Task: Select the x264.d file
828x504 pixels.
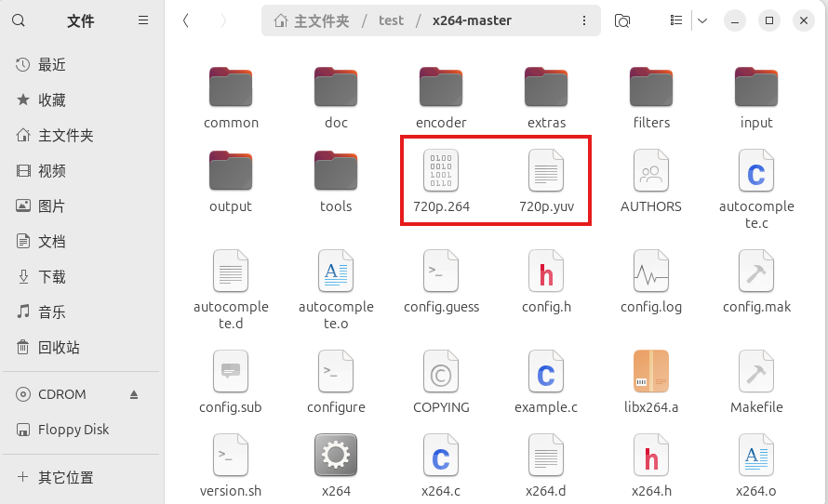Action: (546, 466)
